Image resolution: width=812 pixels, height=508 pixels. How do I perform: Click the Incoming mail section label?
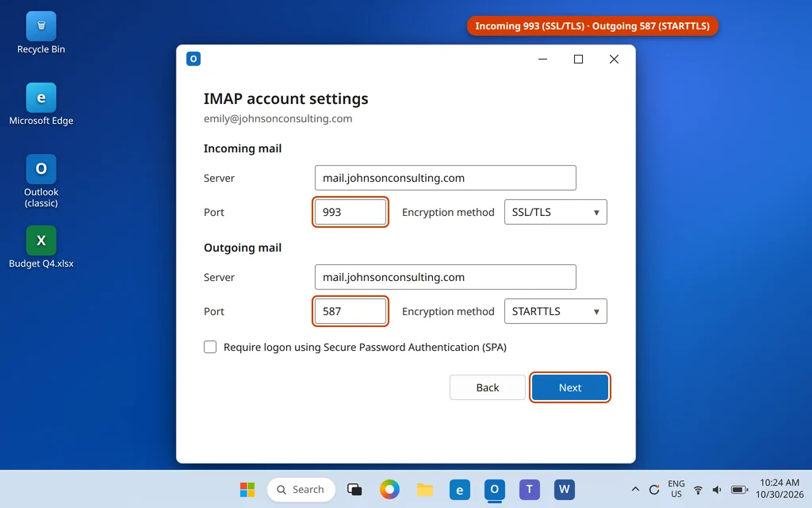[243, 148]
